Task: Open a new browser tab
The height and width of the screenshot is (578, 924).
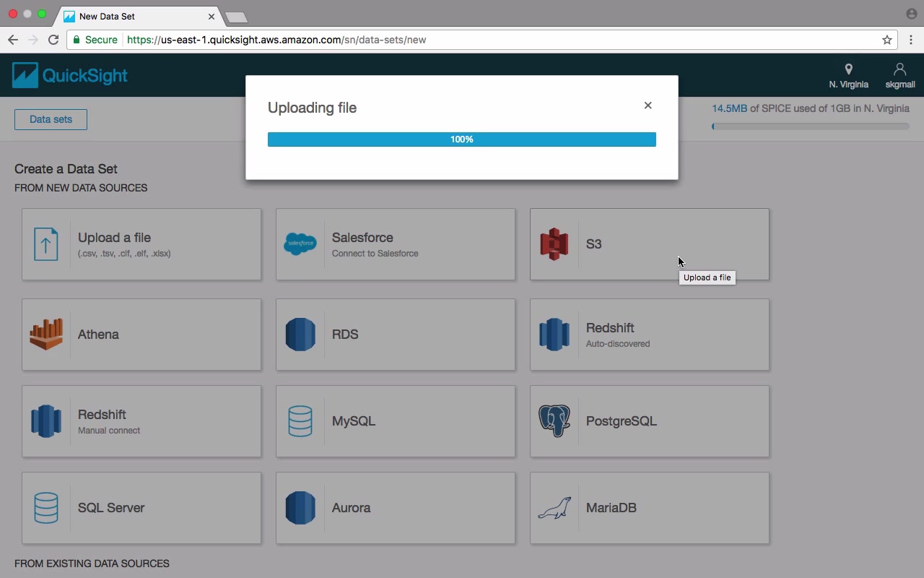Action: (x=236, y=17)
